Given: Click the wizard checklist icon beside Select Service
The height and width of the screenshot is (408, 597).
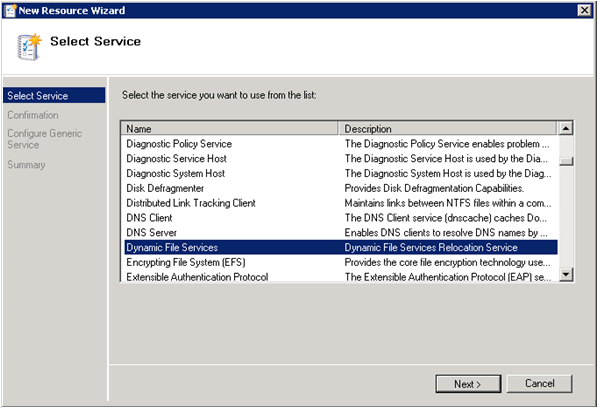Looking at the screenshot, I should pos(29,47).
